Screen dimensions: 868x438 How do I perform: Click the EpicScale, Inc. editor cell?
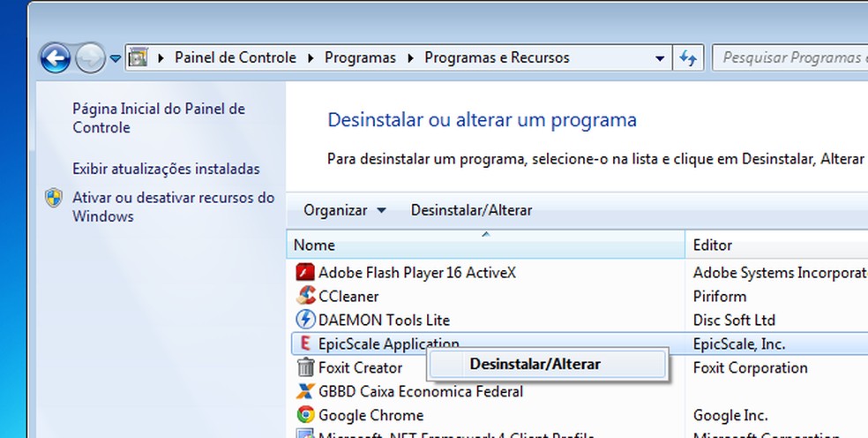point(739,344)
